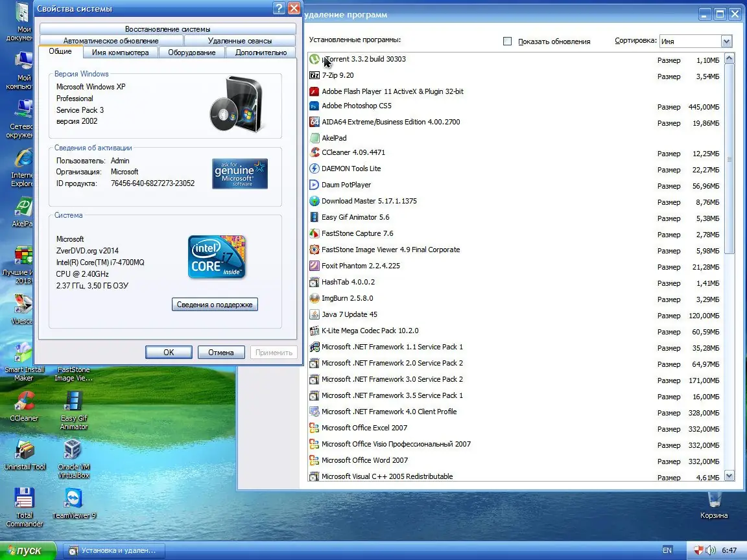
Task: Click the system properties help button
Action: (279, 8)
